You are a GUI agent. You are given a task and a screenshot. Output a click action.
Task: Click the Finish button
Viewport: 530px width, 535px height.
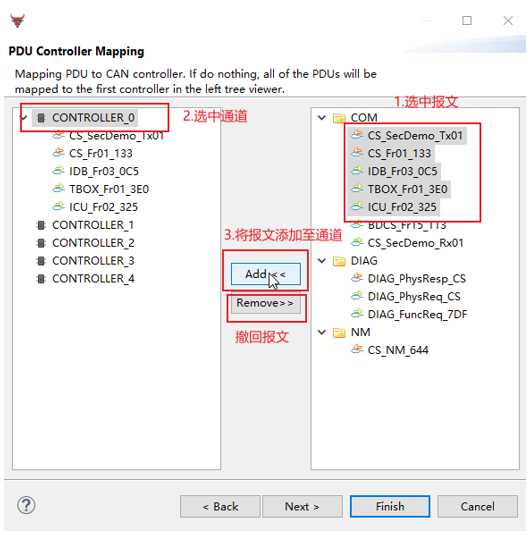390,506
